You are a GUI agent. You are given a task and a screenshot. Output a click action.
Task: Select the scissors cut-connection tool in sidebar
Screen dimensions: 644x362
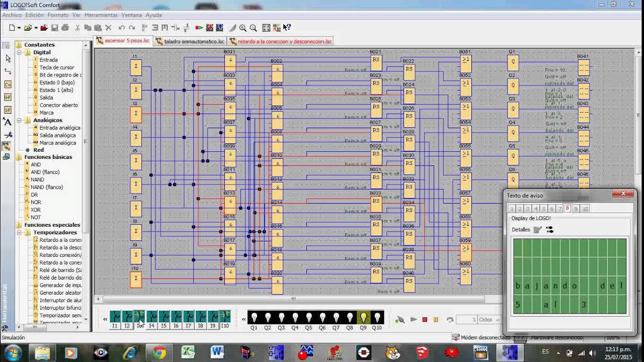point(8,135)
